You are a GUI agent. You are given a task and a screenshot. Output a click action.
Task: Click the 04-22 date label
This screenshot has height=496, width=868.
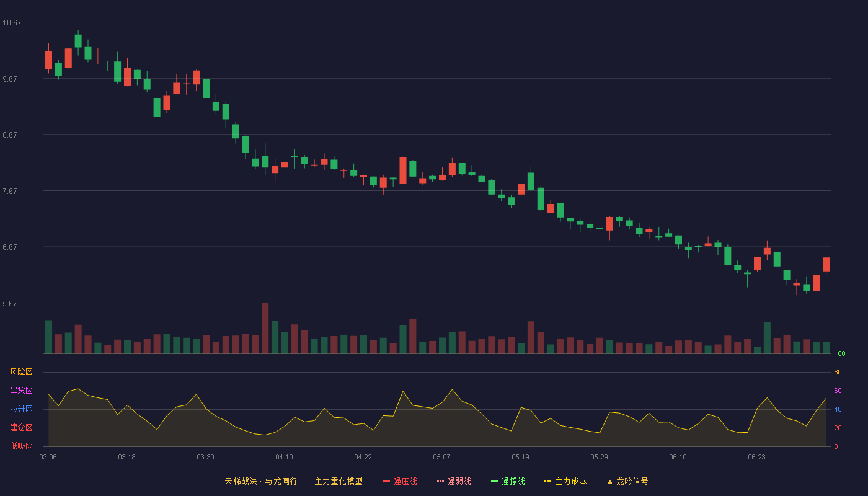click(363, 457)
